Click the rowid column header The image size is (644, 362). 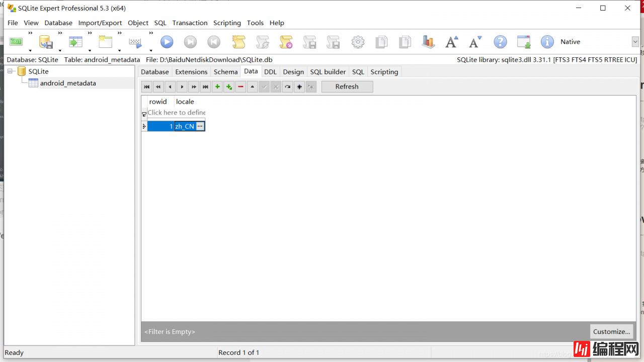(160, 102)
